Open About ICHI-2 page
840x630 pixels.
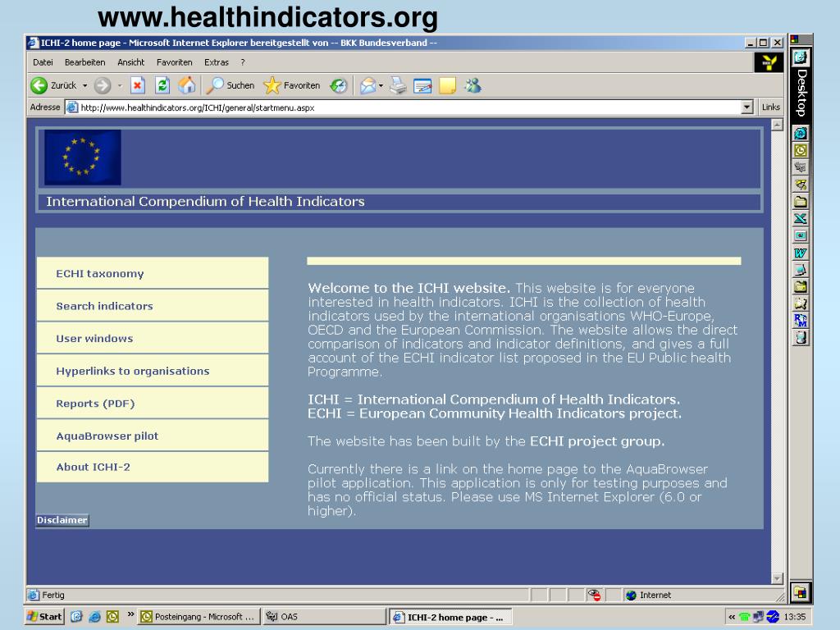pos(153,467)
